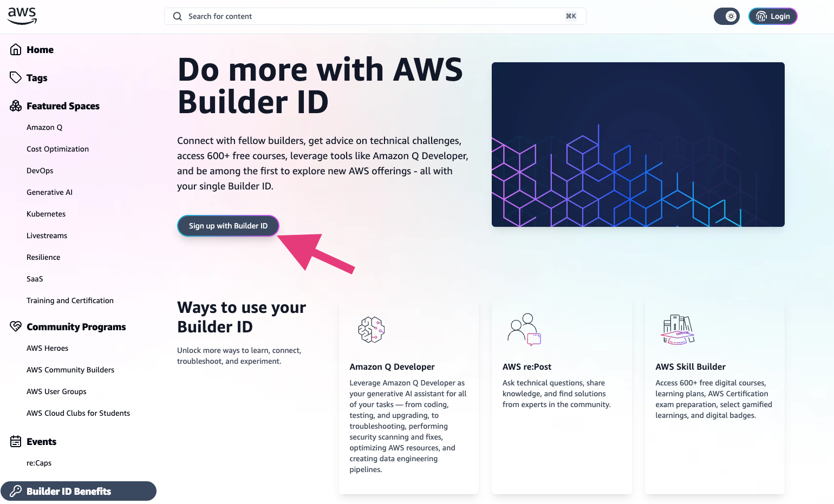Click 'Ask technical questions, share' description

click(x=557, y=394)
